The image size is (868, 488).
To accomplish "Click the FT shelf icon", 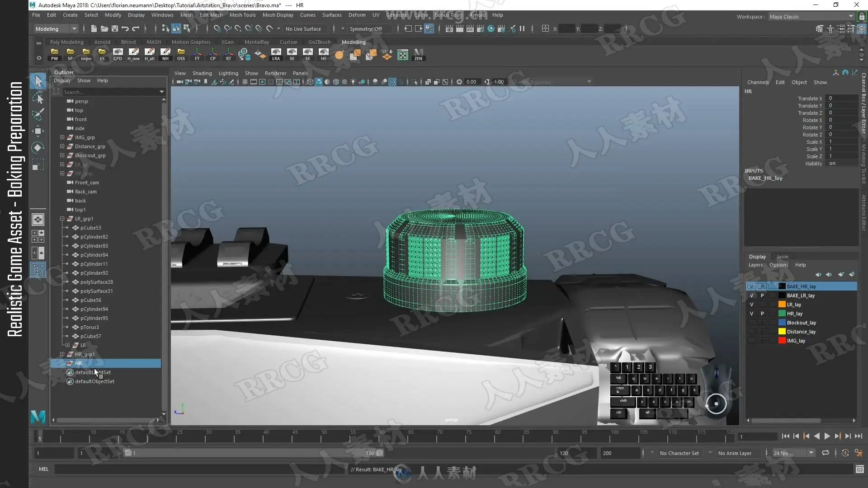I will pyautogui.click(x=197, y=55).
